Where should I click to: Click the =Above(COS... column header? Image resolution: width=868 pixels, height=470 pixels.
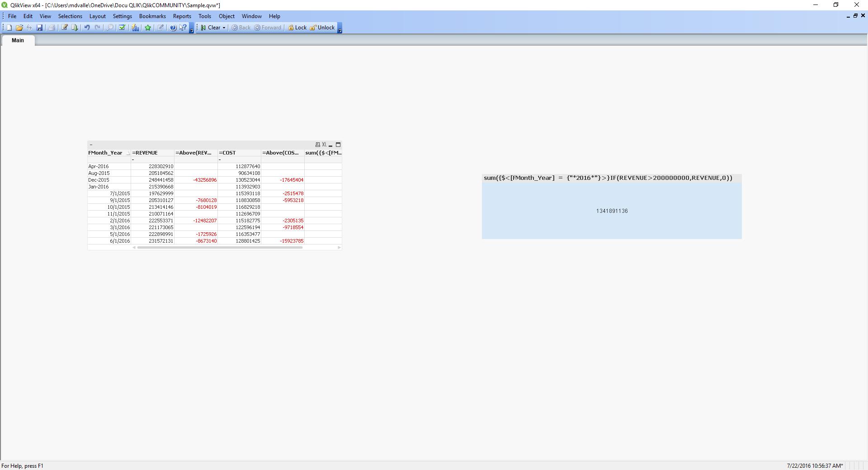(x=283, y=153)
